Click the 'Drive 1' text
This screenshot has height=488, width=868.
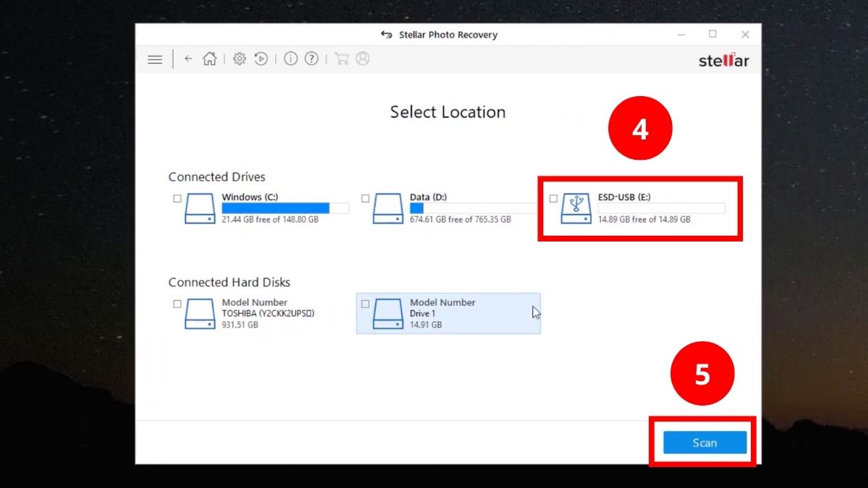(422, 314)
